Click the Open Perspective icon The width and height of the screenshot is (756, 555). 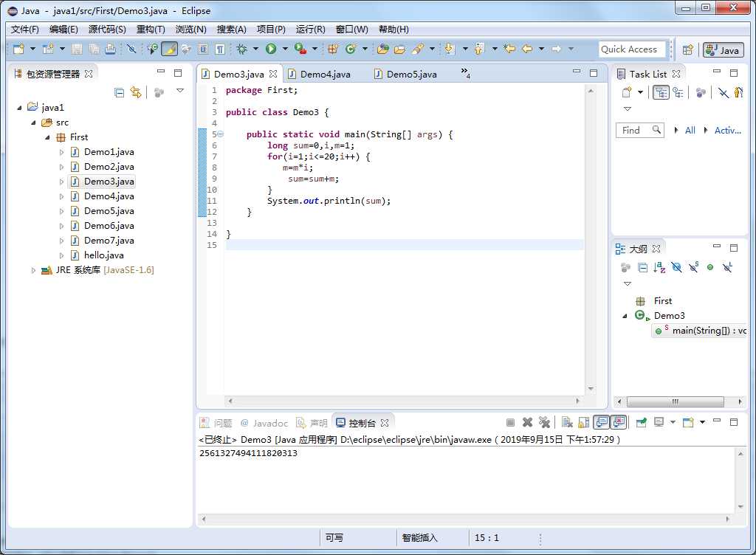[688, 49]
